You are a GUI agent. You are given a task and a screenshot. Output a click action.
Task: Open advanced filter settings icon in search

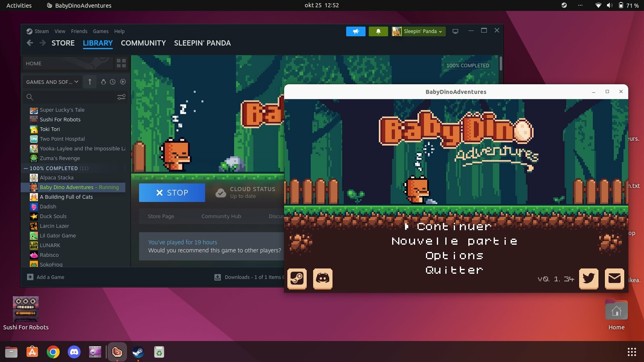tap(121, 97)
